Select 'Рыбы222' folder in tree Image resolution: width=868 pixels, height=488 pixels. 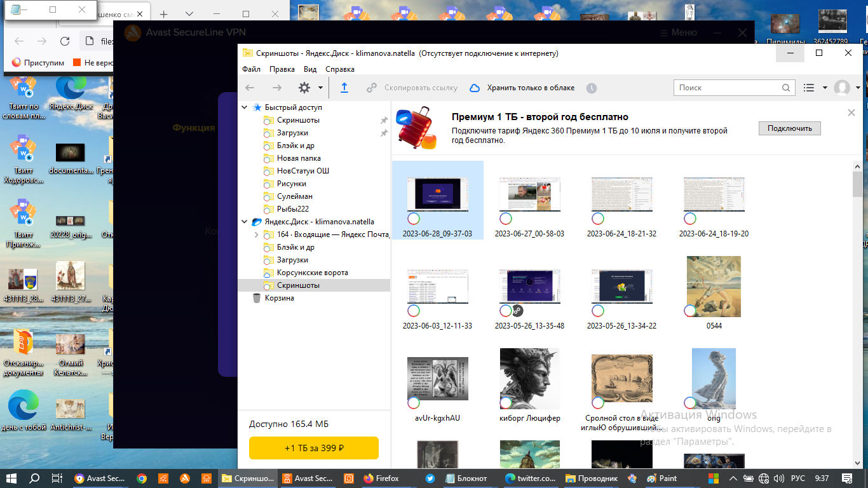click(293, 209)
